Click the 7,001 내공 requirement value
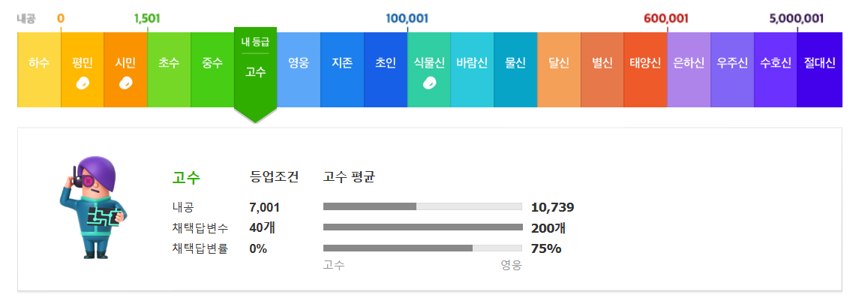The width and height of the screenshot is (868, 295). click(x=265, y=208)
